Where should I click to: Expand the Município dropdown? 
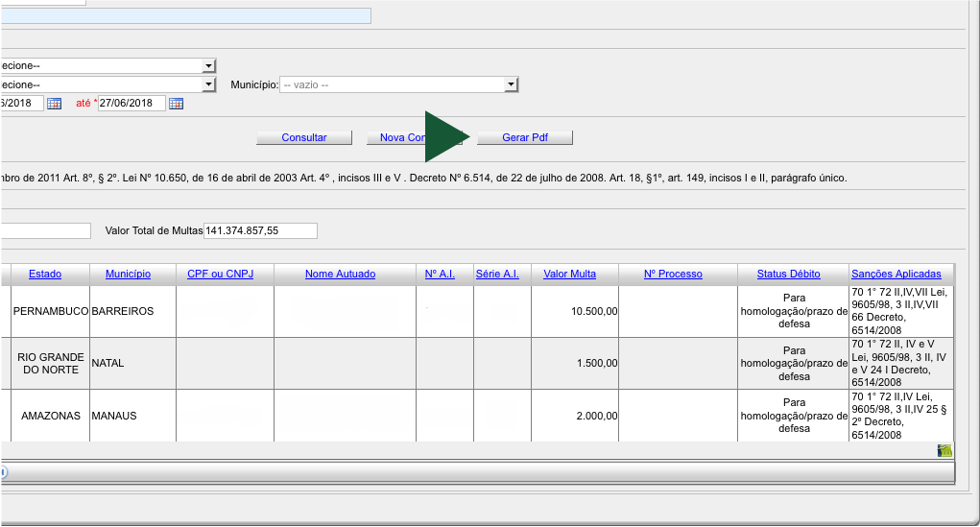(511, 84)
